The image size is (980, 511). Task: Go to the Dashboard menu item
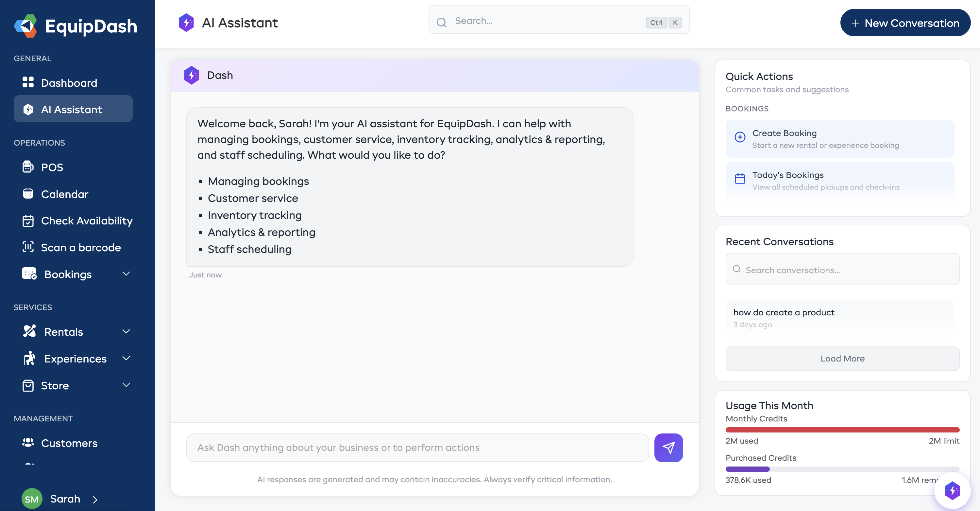coord(69,83)
